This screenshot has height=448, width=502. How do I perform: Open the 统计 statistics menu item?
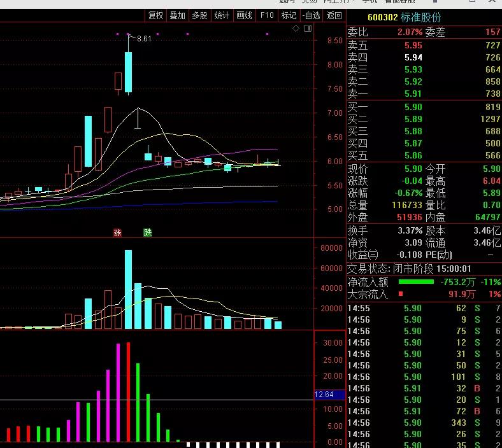tap(222, 15)
